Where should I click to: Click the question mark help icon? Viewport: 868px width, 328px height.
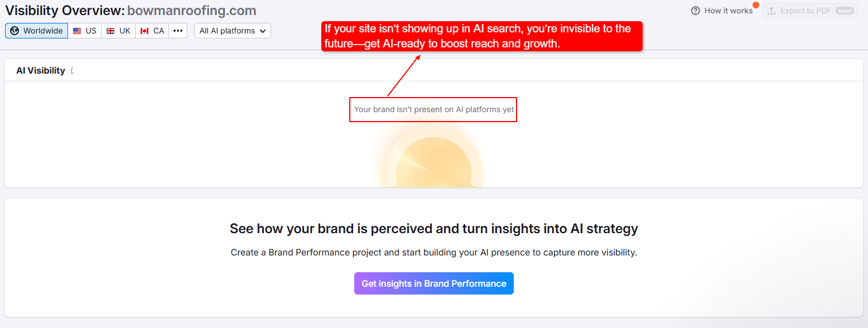tap(695, 11)
